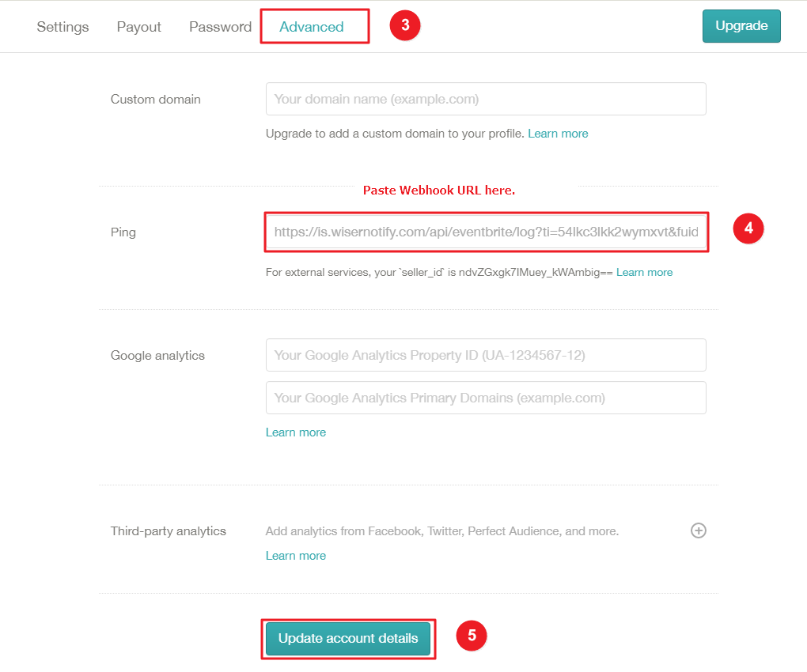The height and width of the screenshot is (672, 807).
Task: Click Google Analytics Property ID field
Action: (486, 355)
